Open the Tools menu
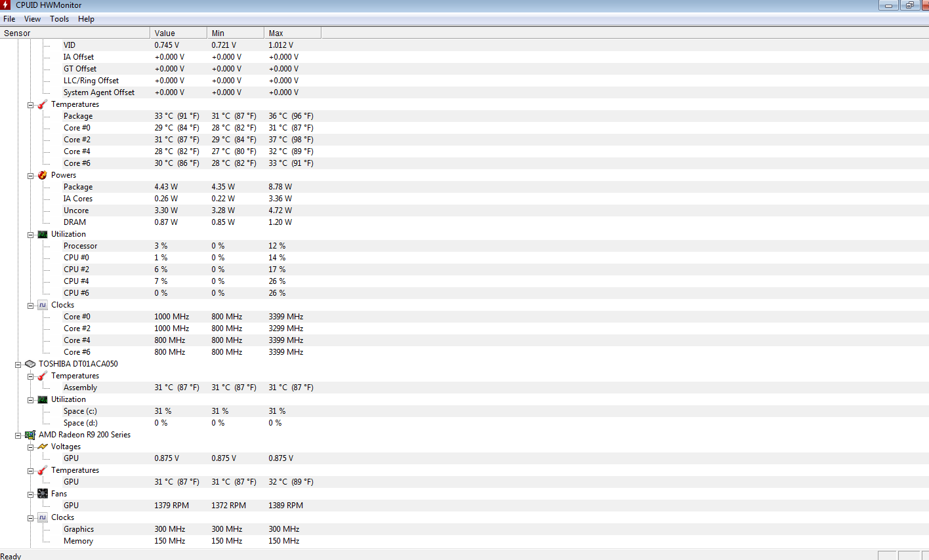This screenshot has width=929, height=560. coord(60,19)
